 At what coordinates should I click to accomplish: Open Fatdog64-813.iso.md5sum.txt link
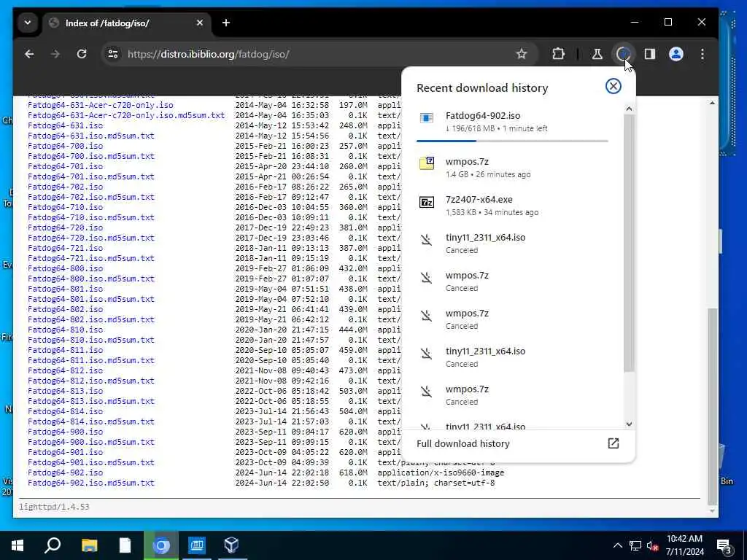pos(91,402)
